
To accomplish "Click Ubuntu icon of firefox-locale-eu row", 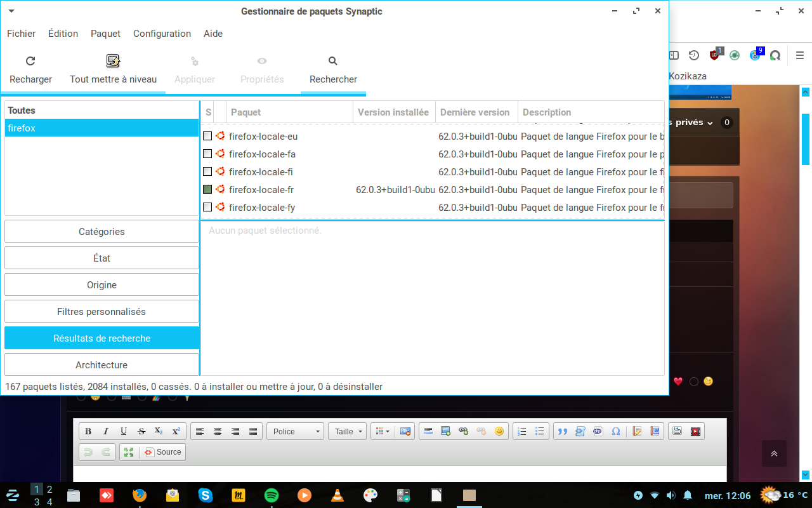I will point(220,136).
